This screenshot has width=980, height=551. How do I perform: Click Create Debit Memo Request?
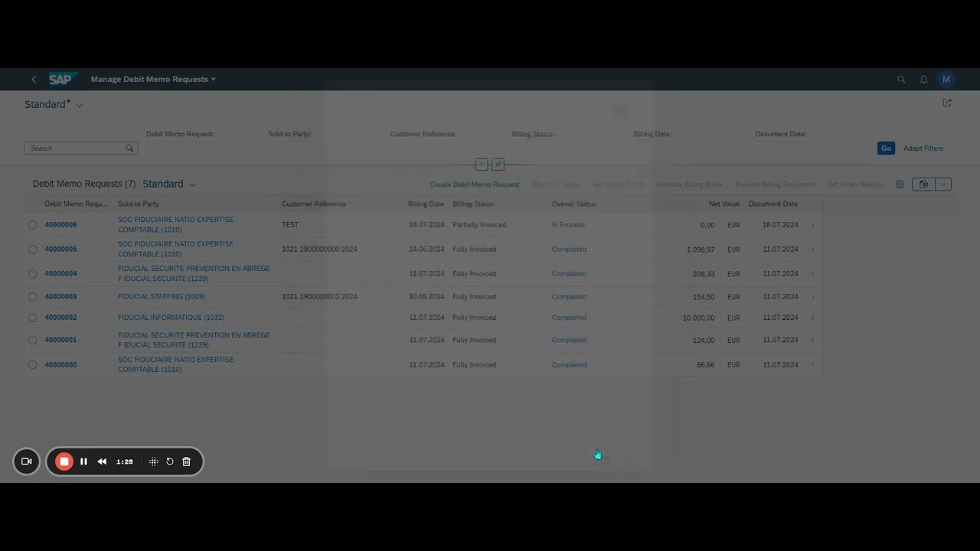click(x=475, y=184)
